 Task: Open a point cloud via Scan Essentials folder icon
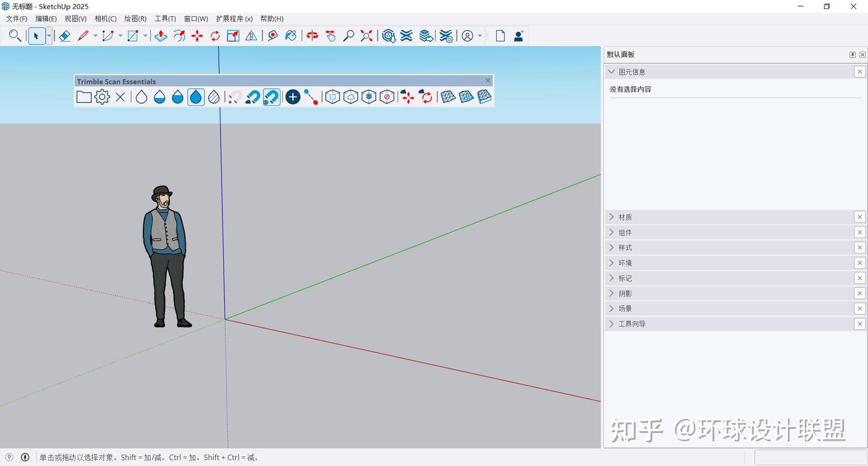[x=84, y=96]
